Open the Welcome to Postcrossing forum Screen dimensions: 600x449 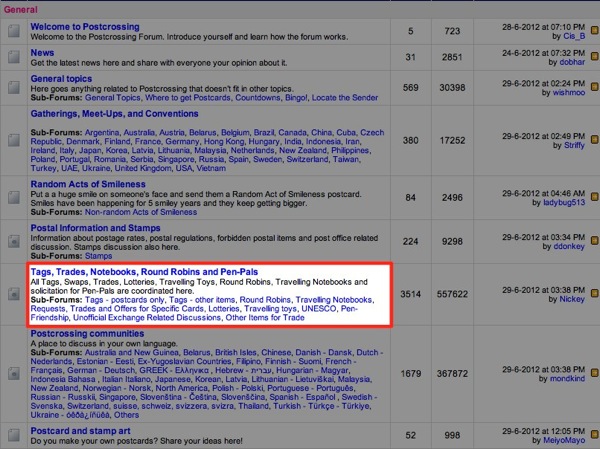(x=85, y=27)
